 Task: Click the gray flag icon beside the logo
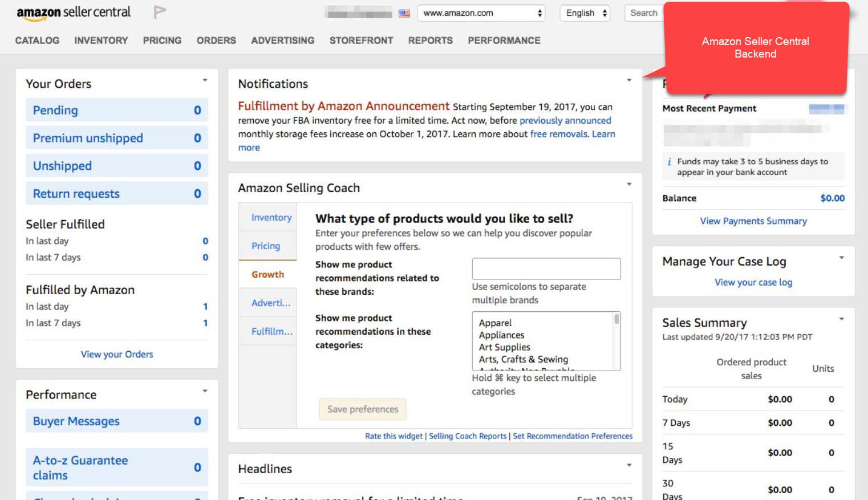point(160,12)
